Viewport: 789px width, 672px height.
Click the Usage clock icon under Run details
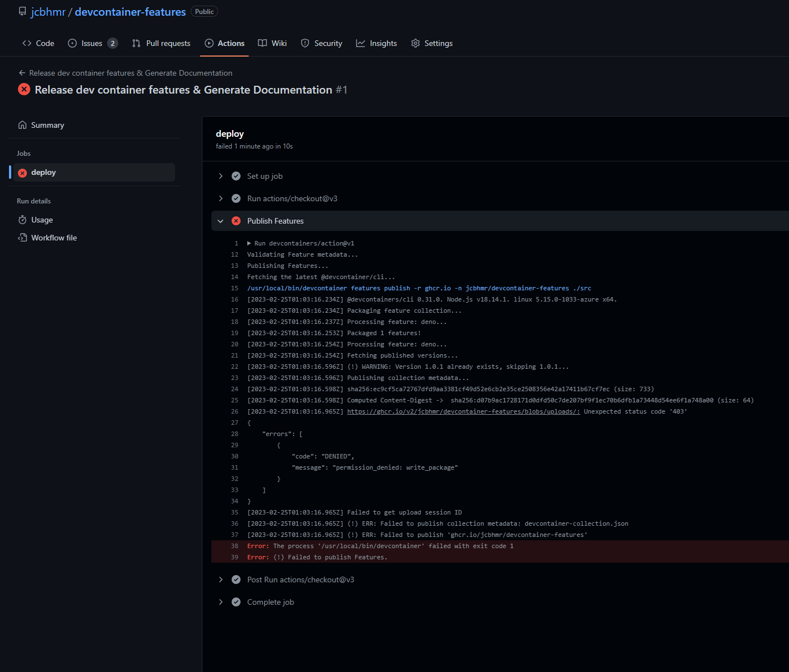[x=22, y=220]
